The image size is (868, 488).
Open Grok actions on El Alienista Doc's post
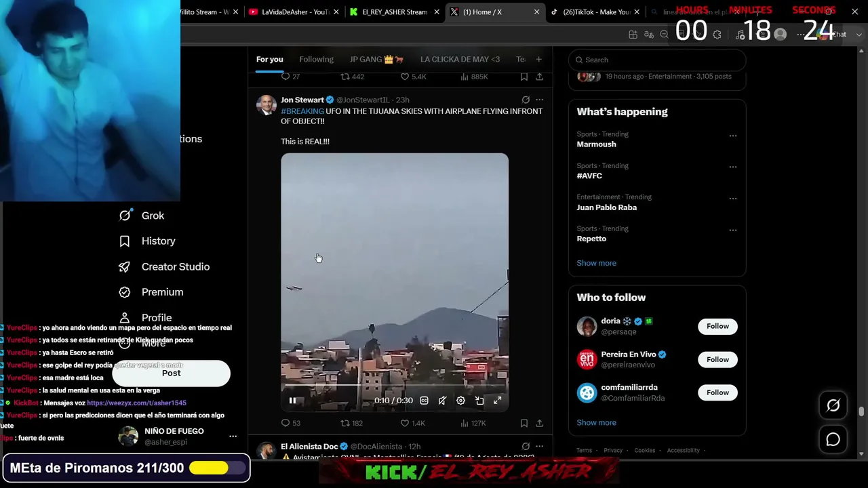point(526,446)
